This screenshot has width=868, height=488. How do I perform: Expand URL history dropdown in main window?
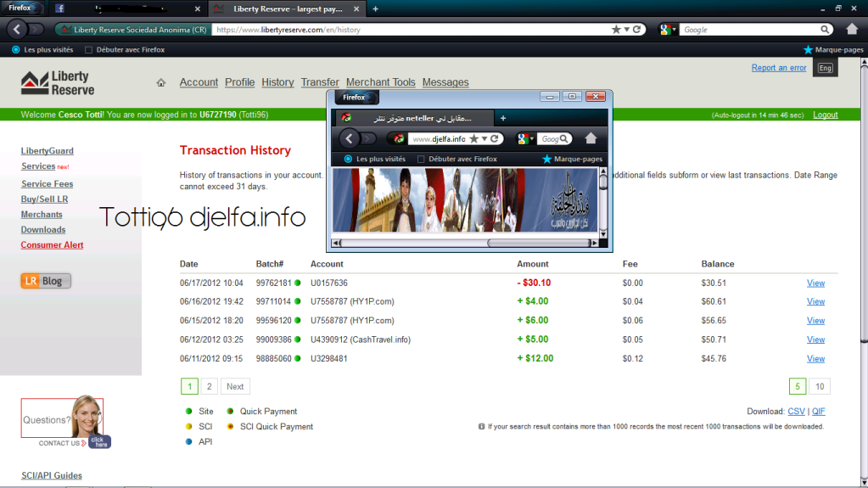[627, 30]
